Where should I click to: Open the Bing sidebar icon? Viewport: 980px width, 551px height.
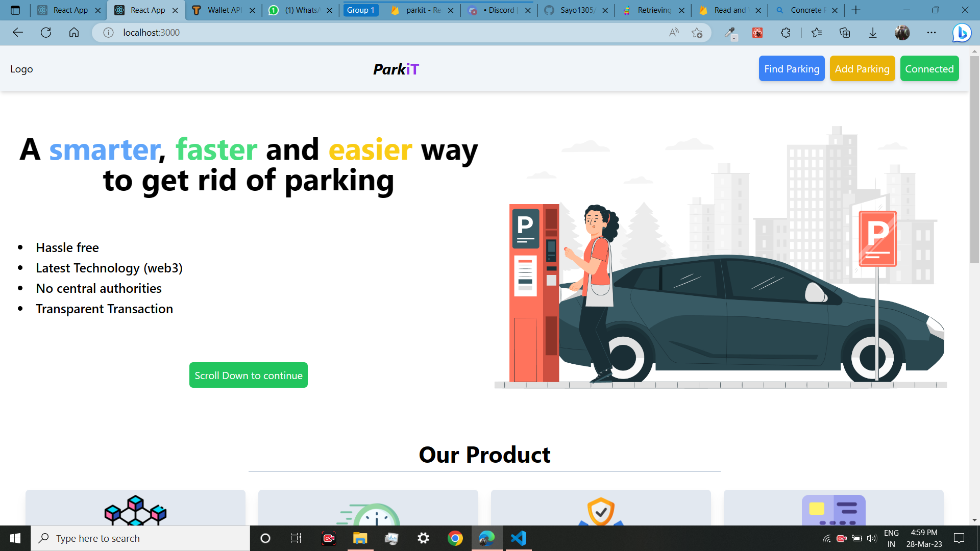point(962,33)
